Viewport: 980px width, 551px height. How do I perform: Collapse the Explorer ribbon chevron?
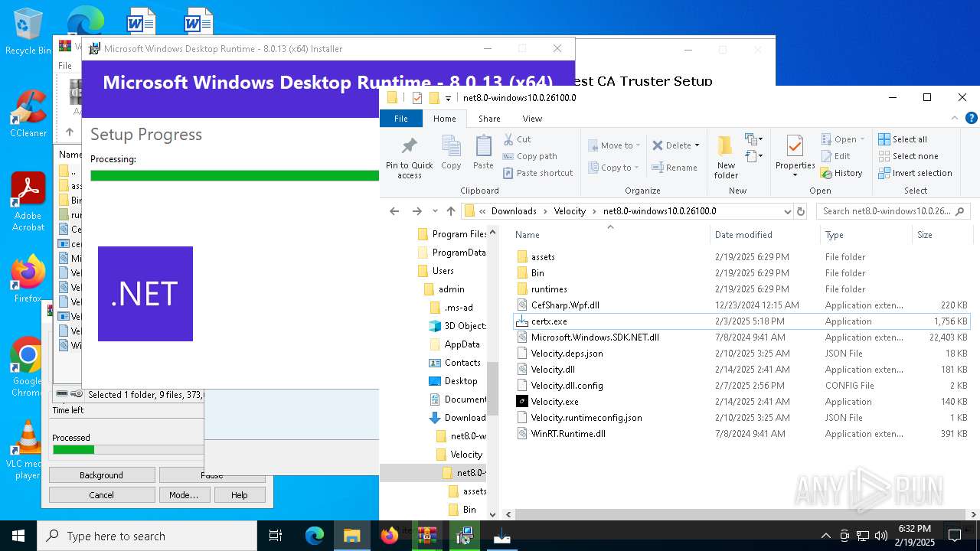pyautogui.click(x=954, y=119)
